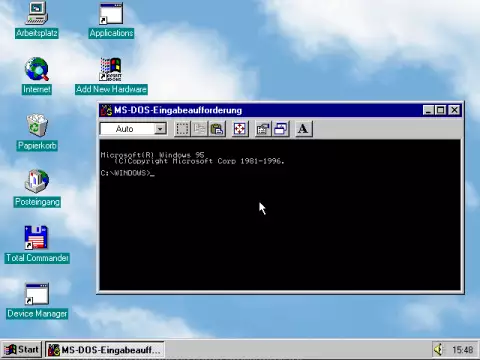The height and width of the screenshot is (360, 480).
Task: Select the Total Commander shortcut icon
Action: 37,244
